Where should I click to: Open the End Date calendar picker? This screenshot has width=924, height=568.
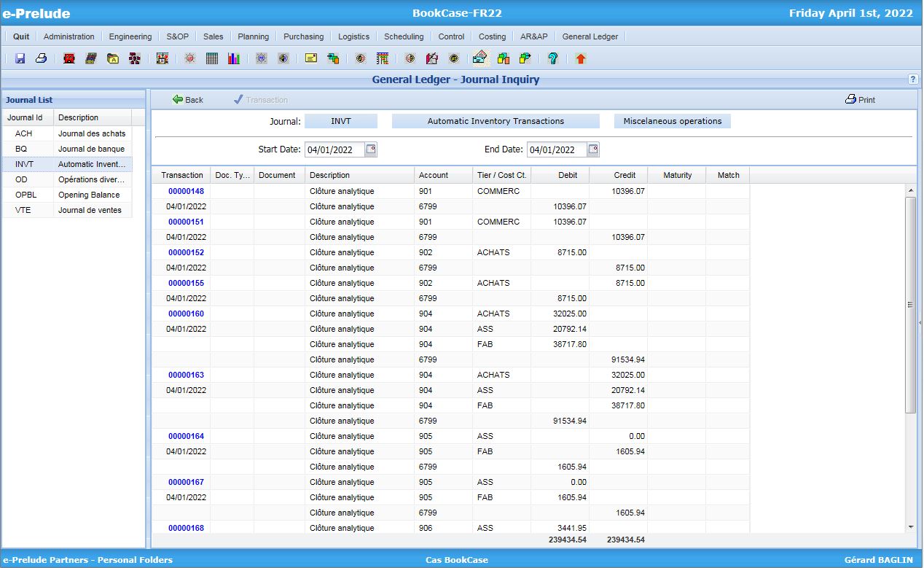click(x=593, y=149)
